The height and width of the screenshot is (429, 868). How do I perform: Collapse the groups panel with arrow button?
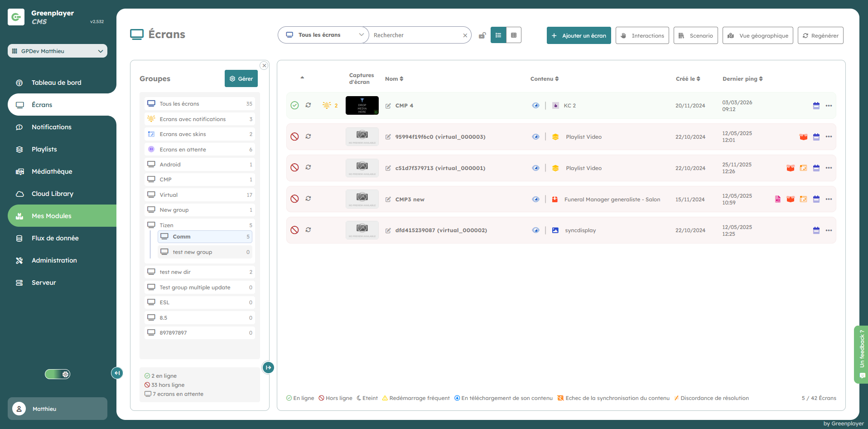coord(268,367)
